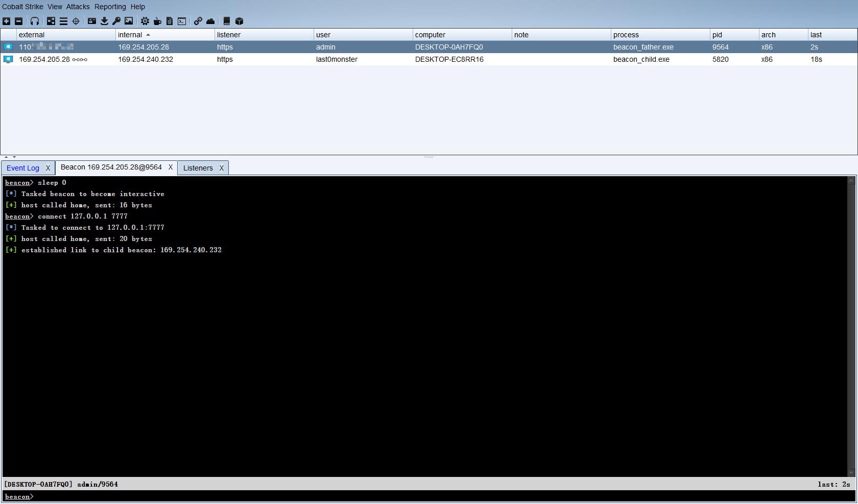Image resolution: width=858 pixels, height=504 pixels.
Task: Open the Attacks menu
Action: point(78,7)
